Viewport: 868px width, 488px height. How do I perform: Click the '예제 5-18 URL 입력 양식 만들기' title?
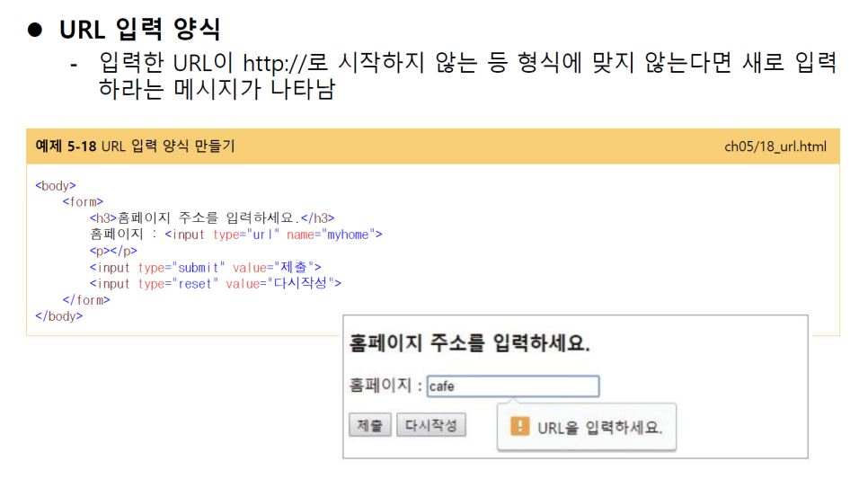(x=135, y=146)
